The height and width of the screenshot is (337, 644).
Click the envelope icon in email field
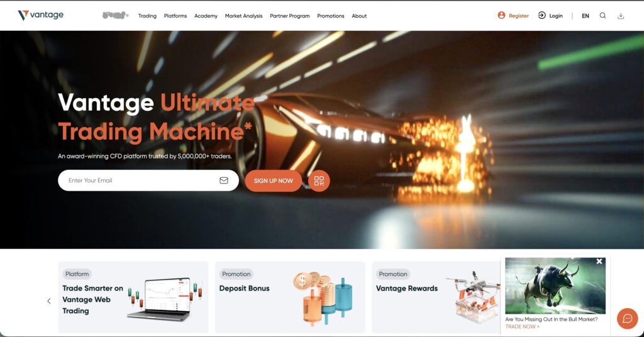pyautogui.click(x=224, y=180)
